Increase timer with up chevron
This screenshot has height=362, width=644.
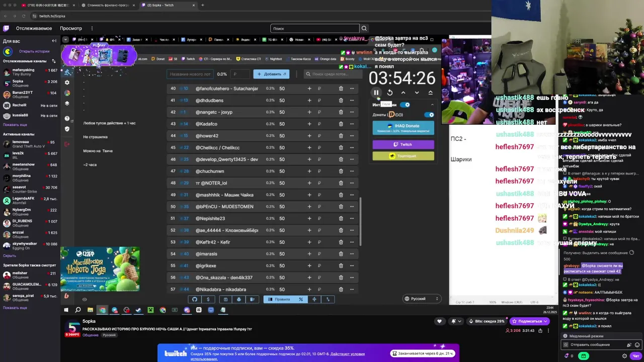click(x=403, y=93)
